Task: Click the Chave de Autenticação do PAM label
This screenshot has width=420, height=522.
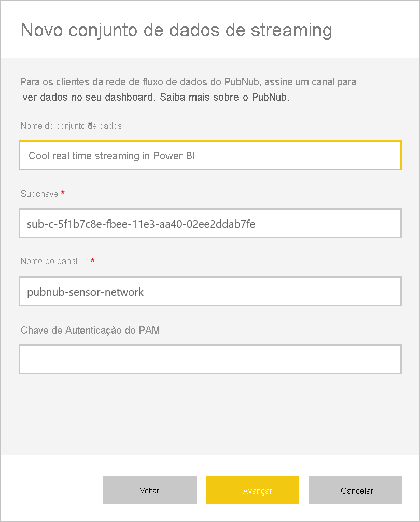Action: pyautogui.click(x=90, y=330)
